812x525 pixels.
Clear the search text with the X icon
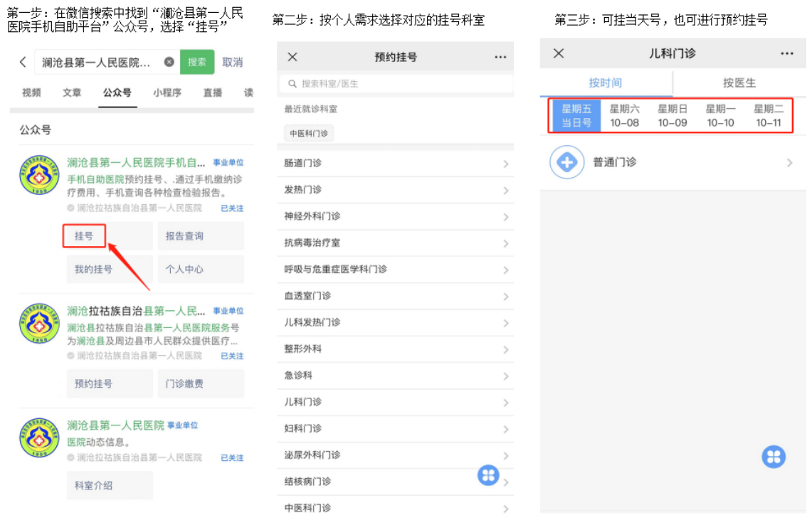(x=169, y=62)
